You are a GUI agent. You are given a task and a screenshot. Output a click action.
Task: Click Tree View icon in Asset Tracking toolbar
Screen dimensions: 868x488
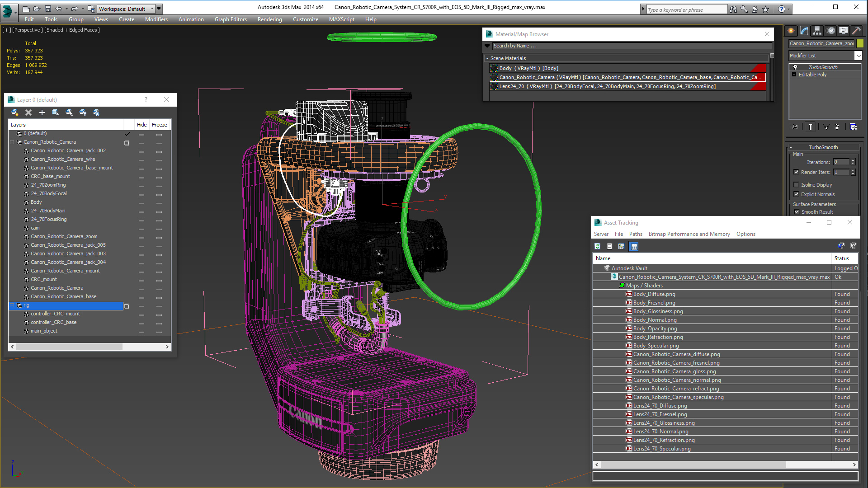[622, 246]
